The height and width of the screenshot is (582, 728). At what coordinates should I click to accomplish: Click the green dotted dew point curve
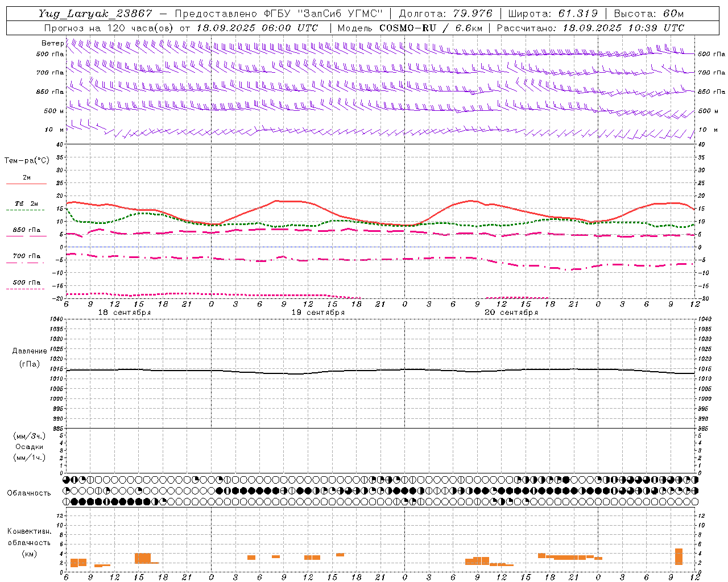coord(380,223)
